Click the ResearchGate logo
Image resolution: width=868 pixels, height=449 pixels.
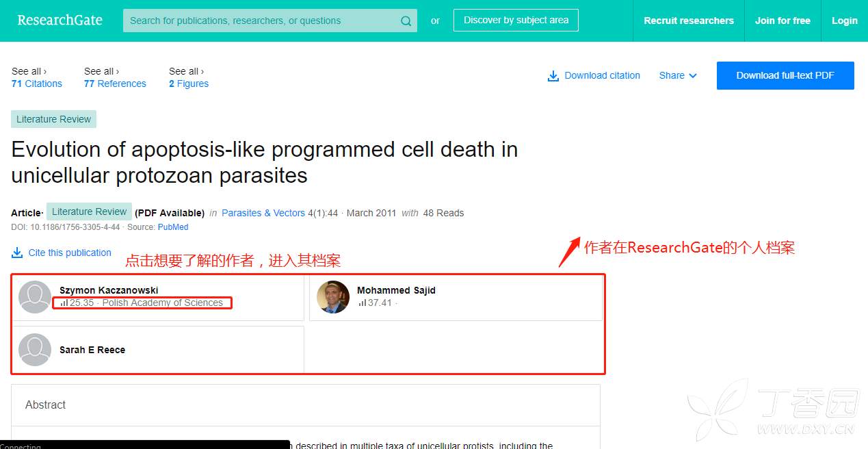(x=60, y=21)
